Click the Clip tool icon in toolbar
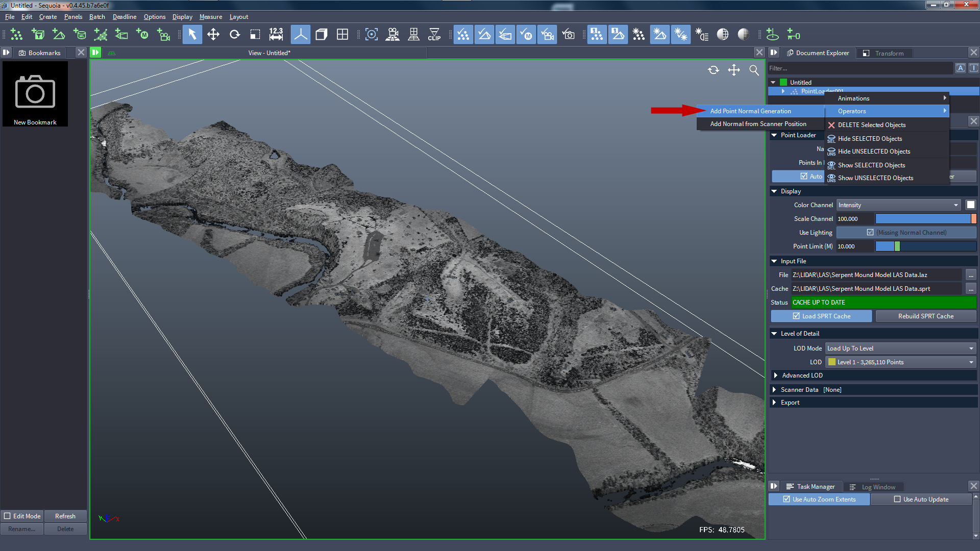 433,35
